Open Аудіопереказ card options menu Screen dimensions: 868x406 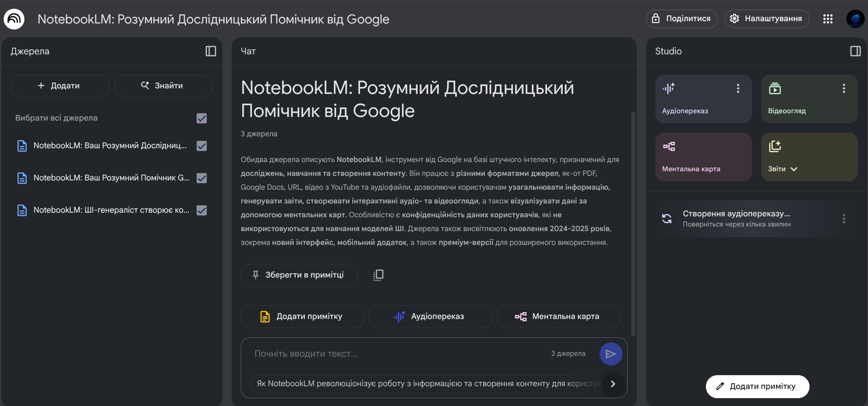tap(738, 88)
